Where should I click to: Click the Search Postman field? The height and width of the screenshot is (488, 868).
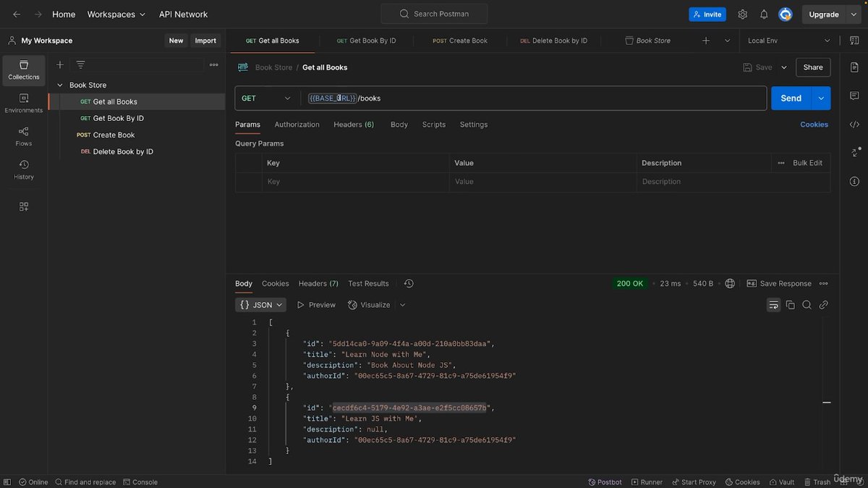click(x=434, y=14)
